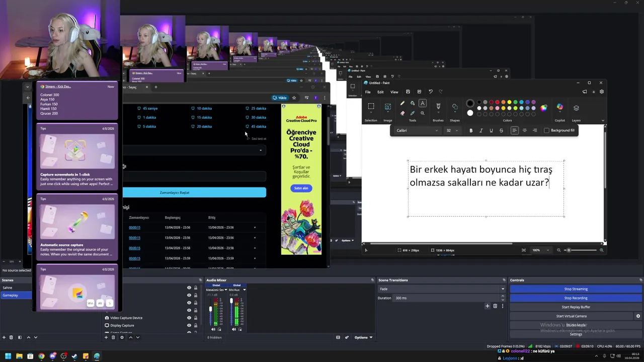
Task: Open the Audio Mixer Options dropdown
Action: (x=363, y=337)
